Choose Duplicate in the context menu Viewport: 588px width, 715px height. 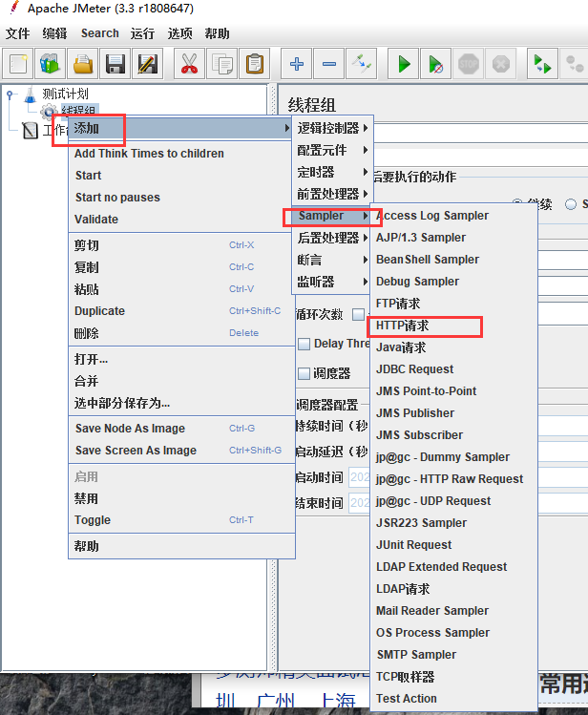point(182,311)
